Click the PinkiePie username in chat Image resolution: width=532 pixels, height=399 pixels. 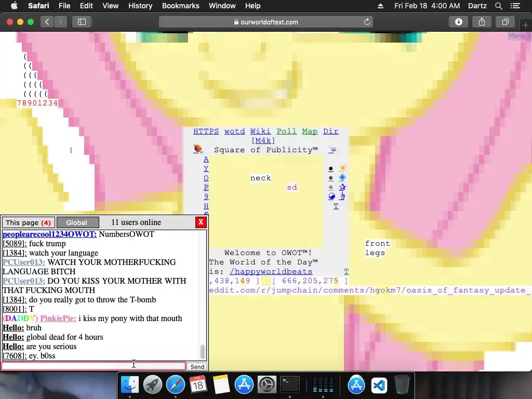(58, 318)
